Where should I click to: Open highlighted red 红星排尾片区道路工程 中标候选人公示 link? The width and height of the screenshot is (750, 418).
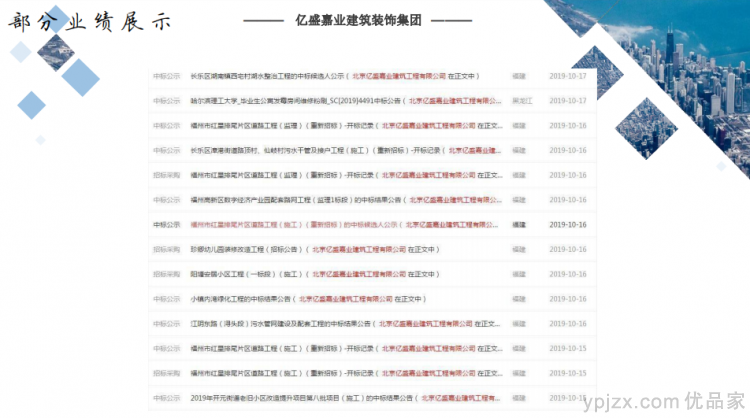click(344, 225)
